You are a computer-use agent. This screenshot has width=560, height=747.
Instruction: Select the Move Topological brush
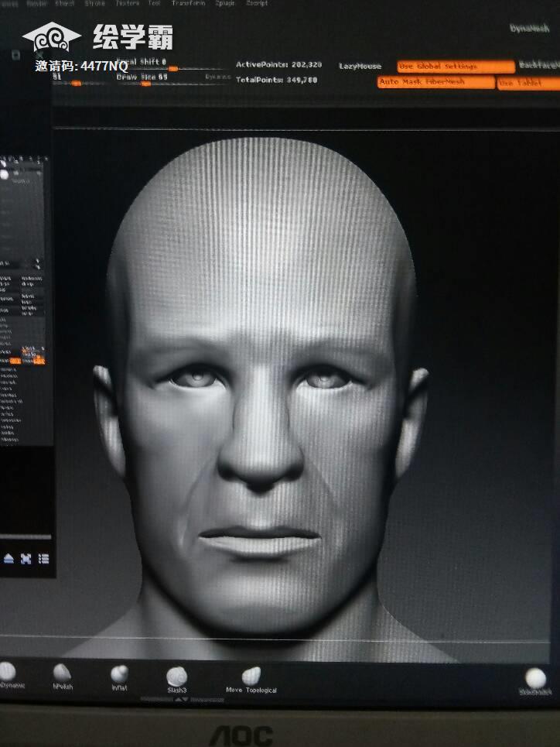coord(251,680)
